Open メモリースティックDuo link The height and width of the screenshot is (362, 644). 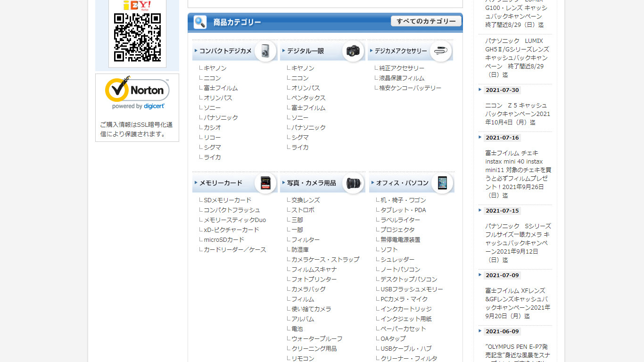pos(235,220)
